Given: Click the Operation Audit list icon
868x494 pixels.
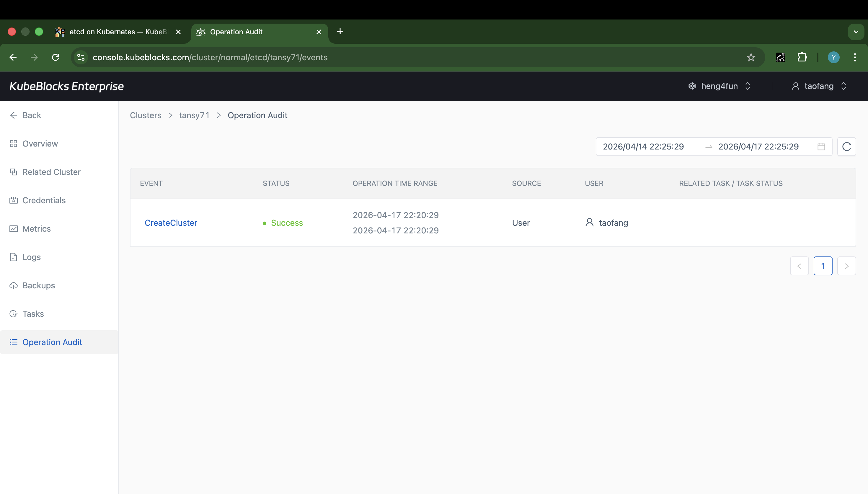Looking at the screenshot, I should point(14,342).
